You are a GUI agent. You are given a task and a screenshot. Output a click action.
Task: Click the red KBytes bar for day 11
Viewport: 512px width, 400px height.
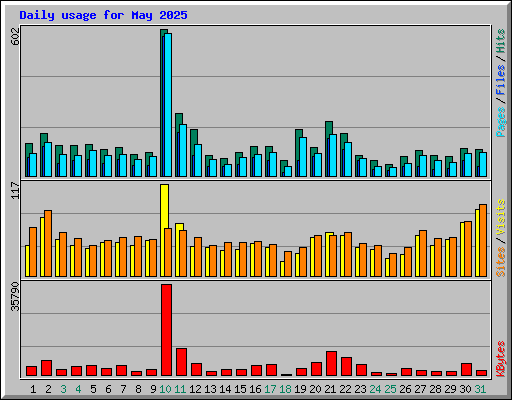click(x=182, y=362)
